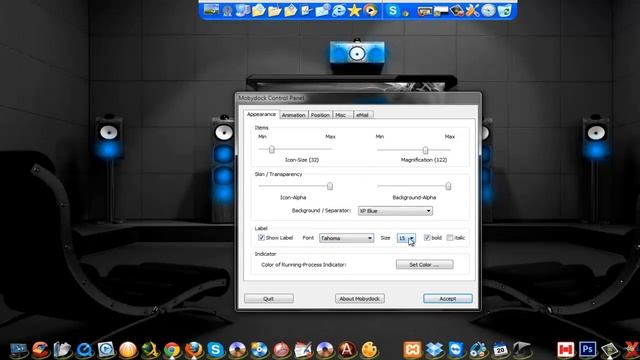Open the desktop monitor icon in bottom dock
640x360 pixels.
[19, 350]
